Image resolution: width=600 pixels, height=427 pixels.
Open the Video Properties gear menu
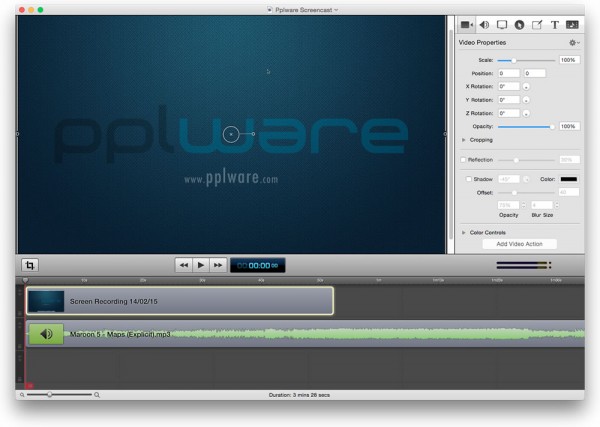[574, 42]
